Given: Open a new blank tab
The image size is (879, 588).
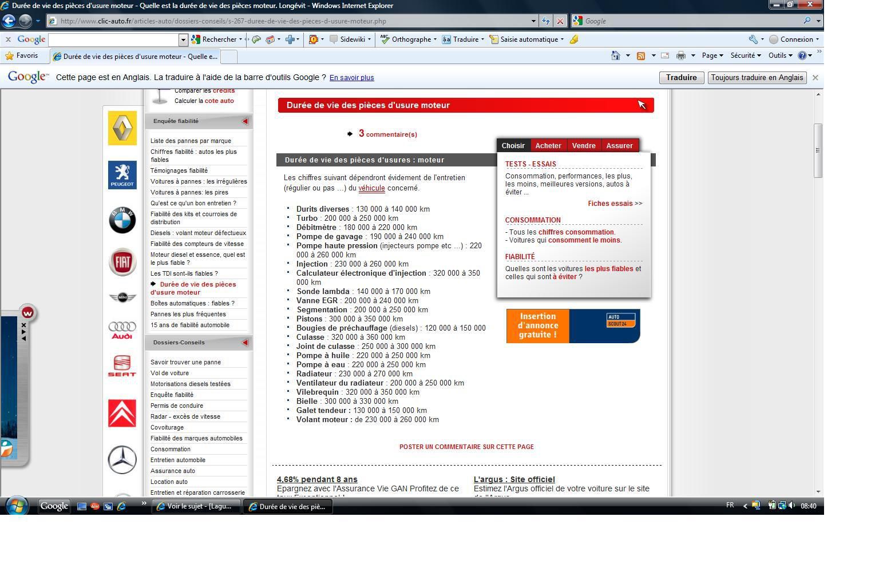Looking at the screenshot, I should (228, 56).
